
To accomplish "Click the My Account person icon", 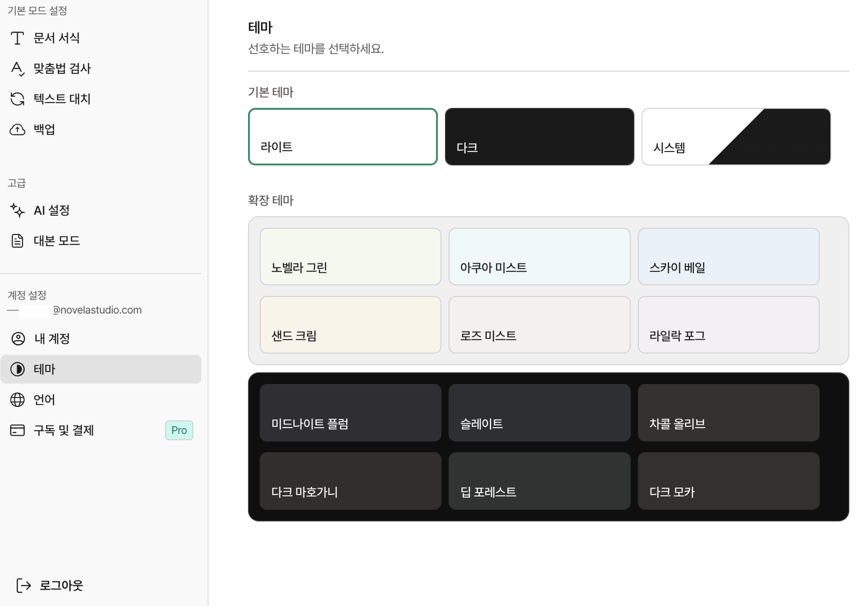I will point(18,339).
